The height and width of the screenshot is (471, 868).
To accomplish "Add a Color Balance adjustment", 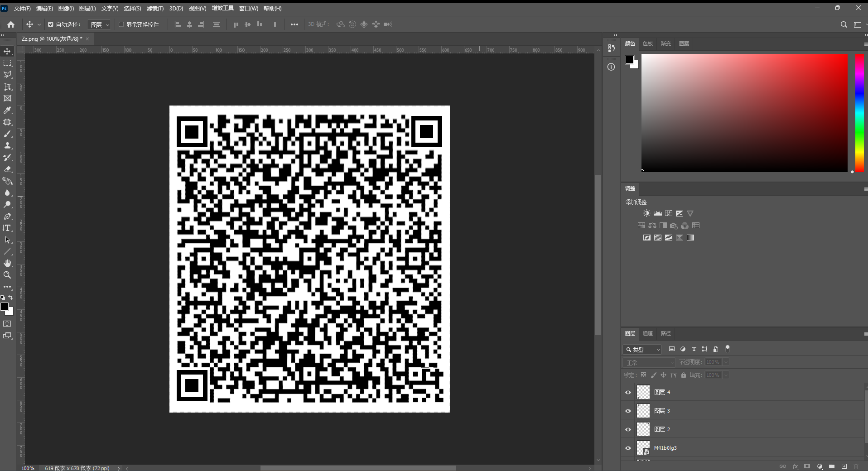I will click(x=652, y=226).
